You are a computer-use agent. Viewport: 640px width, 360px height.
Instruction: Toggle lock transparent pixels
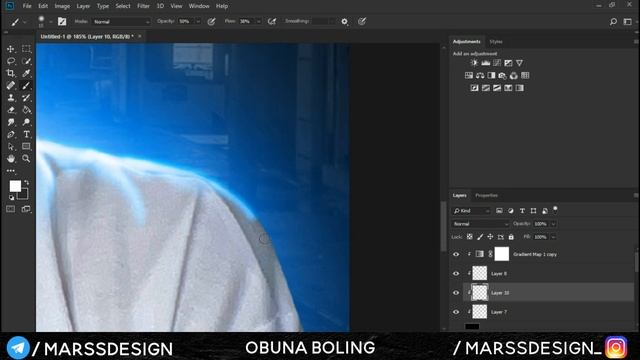pyautogui.click(x=470, y=237)
